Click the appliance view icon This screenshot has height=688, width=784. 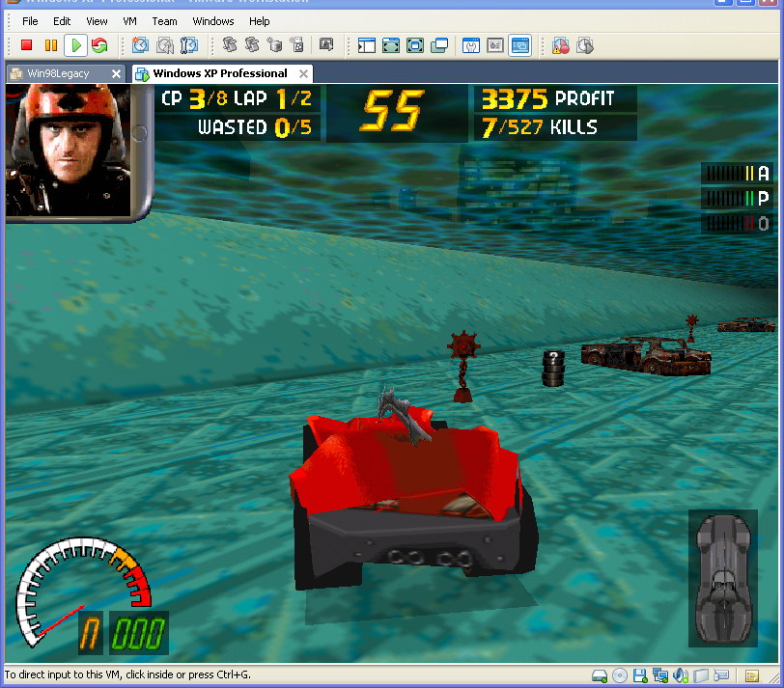[495, 45]
